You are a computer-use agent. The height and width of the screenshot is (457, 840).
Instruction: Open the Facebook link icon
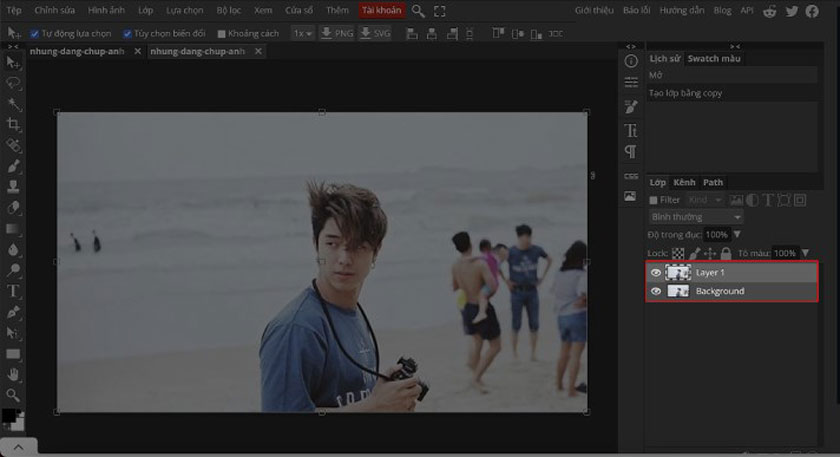(x=812, y=11)
